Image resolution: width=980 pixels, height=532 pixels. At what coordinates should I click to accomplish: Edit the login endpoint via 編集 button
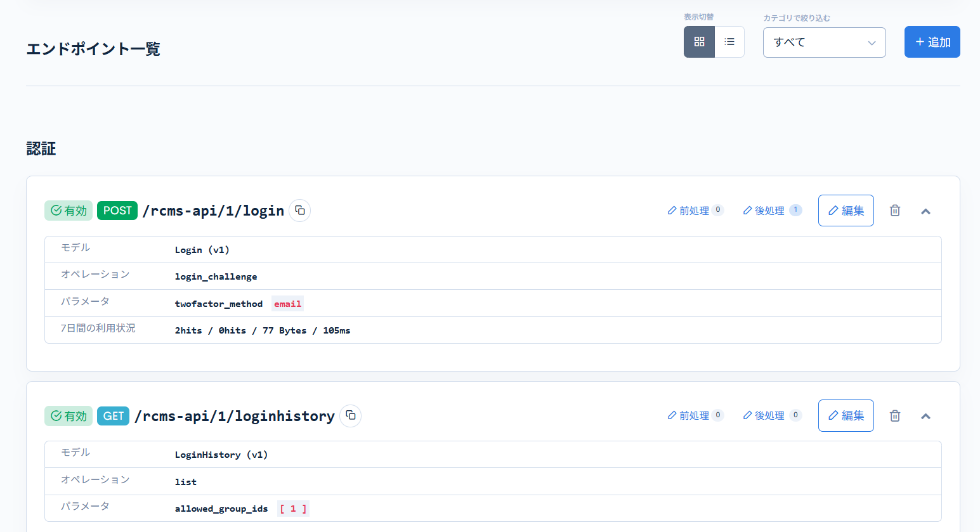click(846, 210)
